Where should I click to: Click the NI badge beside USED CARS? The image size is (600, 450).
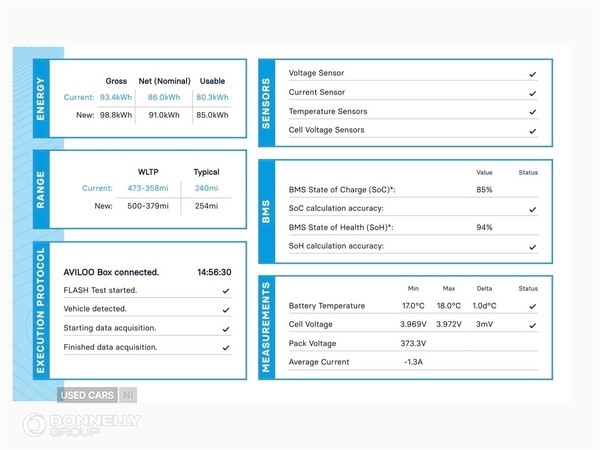128,395
